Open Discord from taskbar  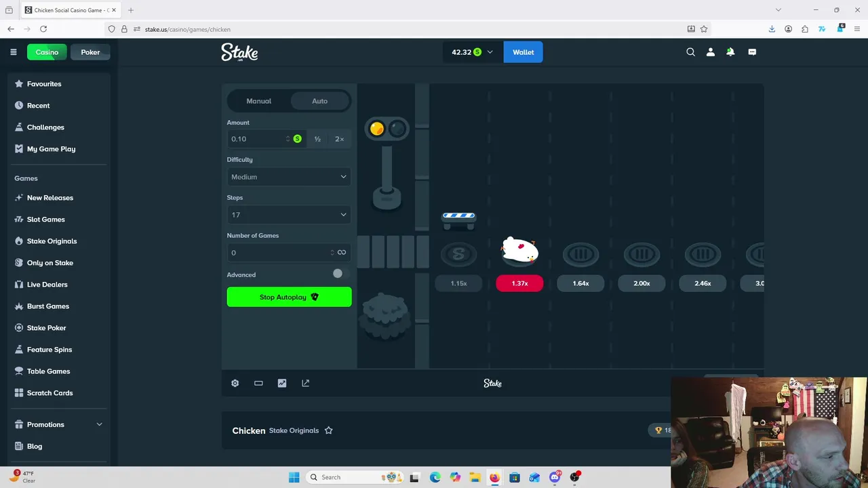(x=555, y=477)
